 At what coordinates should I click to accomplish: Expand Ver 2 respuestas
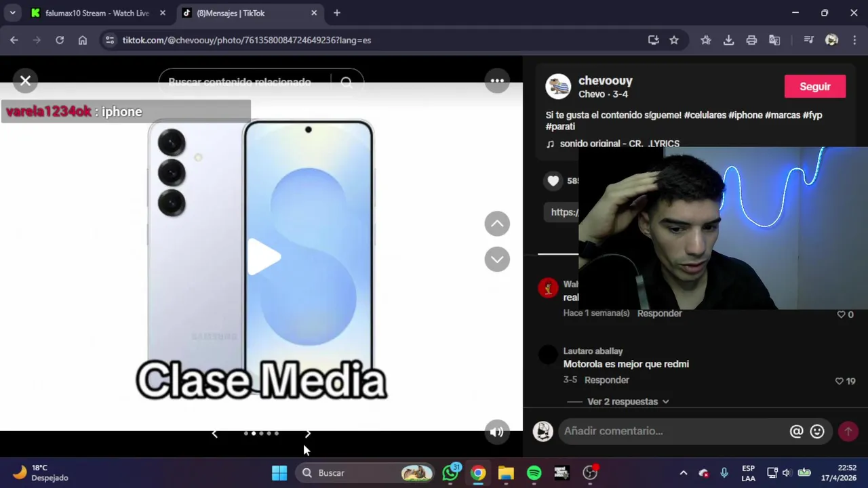coord(628,401)
